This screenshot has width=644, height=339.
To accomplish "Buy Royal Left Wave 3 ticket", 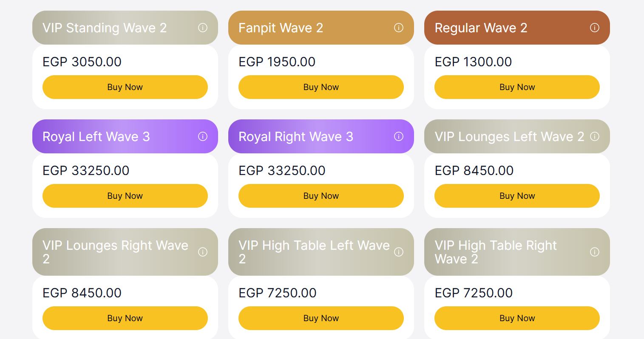I will [x=125, y=196].
